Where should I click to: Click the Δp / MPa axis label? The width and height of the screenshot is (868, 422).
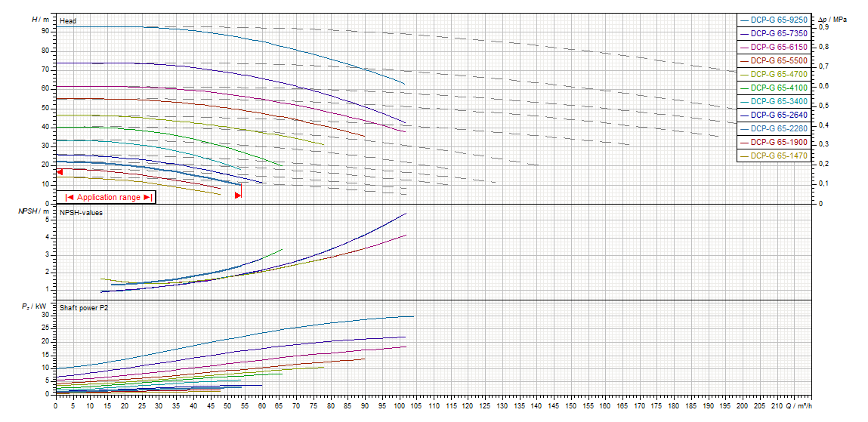tap(832, 19)
